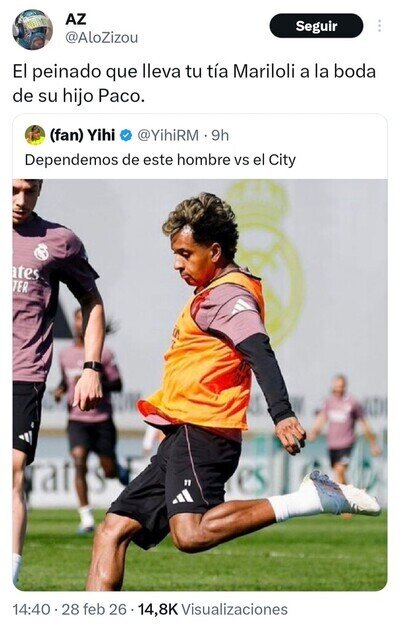Open the three-dot more options menu
400x626 pixels.
(379, 26)
